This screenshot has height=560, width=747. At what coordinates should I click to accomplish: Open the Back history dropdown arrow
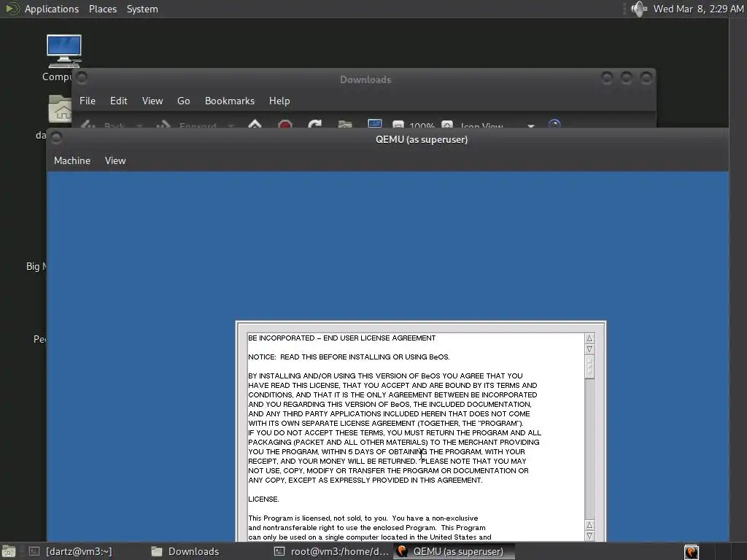(x=139, y=125)
